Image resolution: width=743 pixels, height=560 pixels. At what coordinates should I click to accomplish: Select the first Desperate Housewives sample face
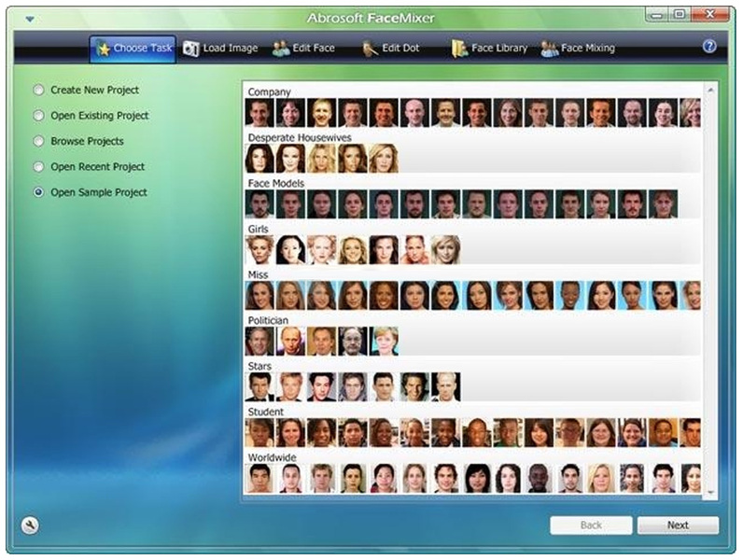coord(259,159)
